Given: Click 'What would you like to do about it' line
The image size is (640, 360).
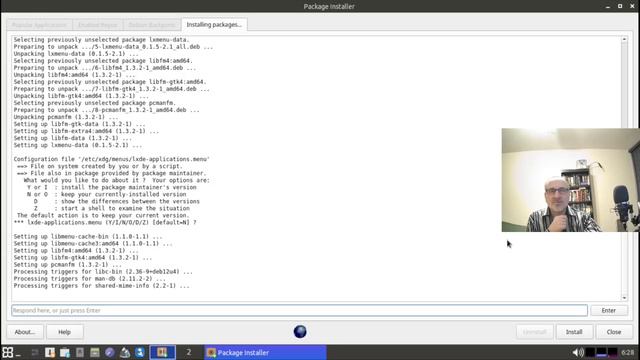Looking at the screenshot, I should point(117,180).
